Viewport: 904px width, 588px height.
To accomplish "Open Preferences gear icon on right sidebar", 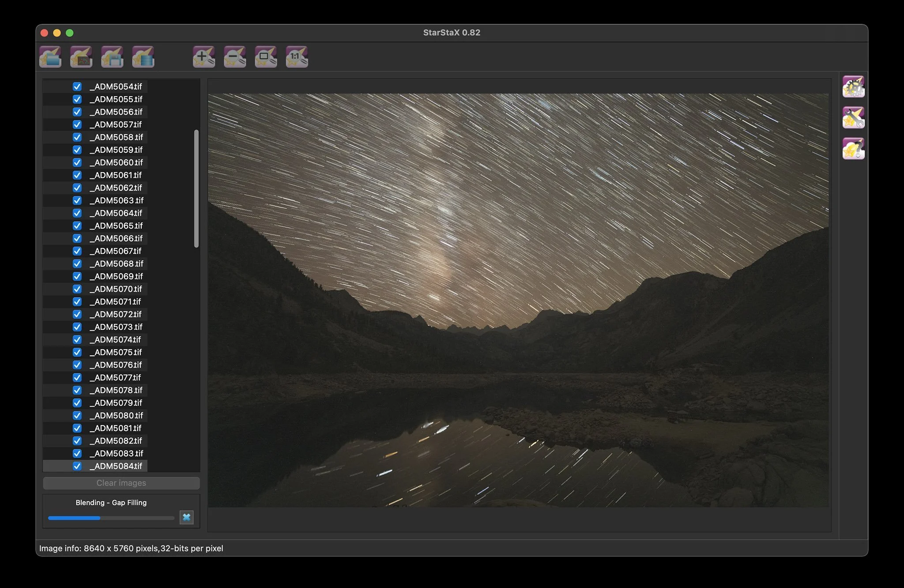I will (x=853, y=87).
